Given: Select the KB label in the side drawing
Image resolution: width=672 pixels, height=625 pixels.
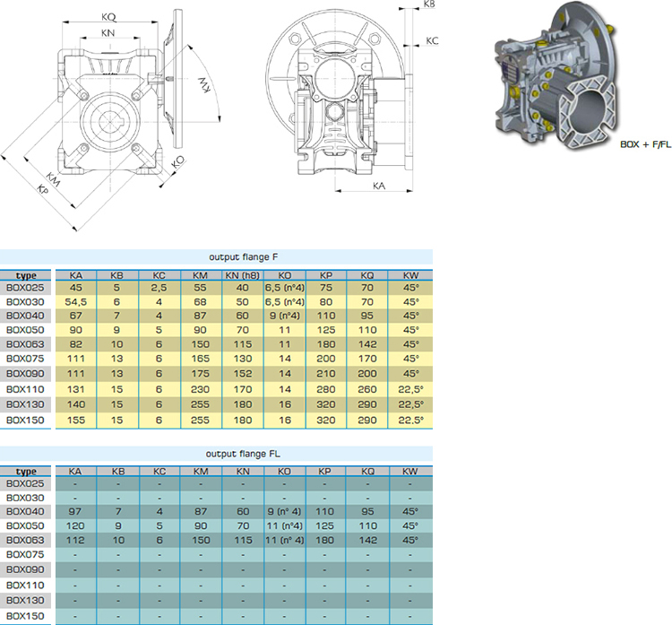Looking at the screenshot, I should click(x=430, y=5).
